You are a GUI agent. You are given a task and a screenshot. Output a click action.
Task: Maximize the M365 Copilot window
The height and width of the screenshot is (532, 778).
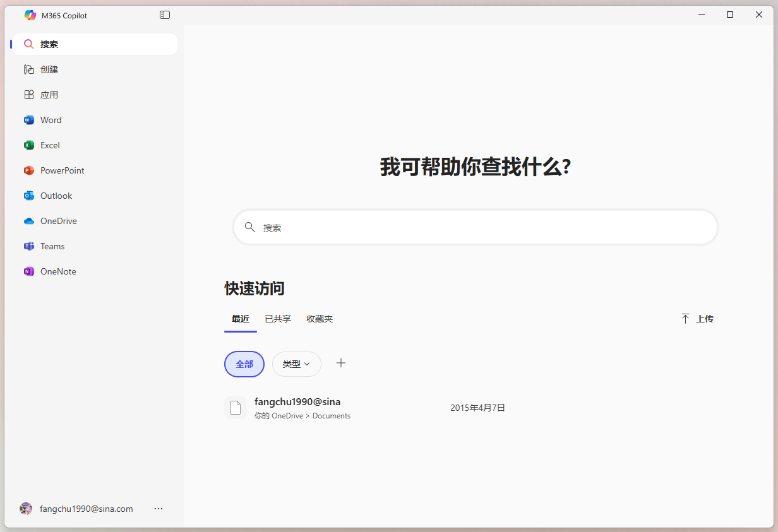pyautogui.click(x=730, y=15)
